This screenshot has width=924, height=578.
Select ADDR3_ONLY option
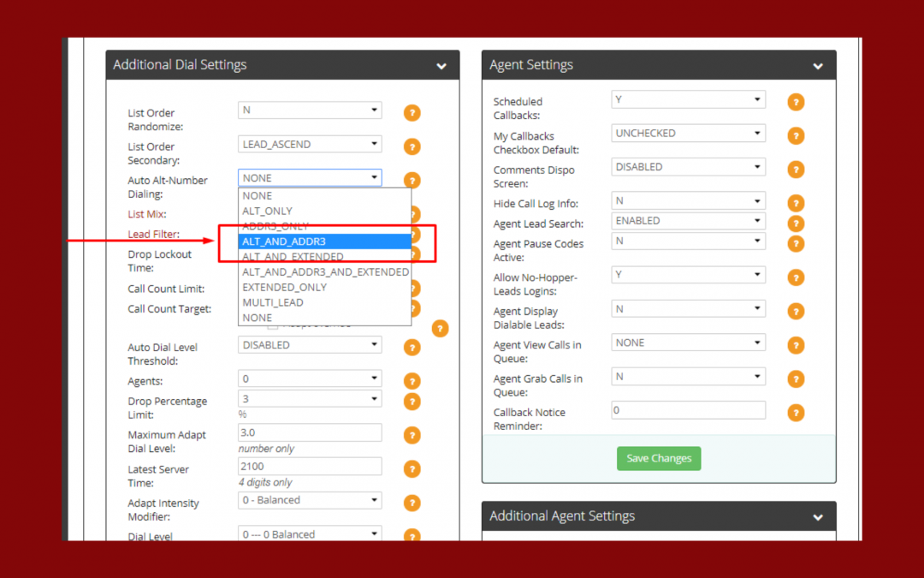tap(325, 226)
